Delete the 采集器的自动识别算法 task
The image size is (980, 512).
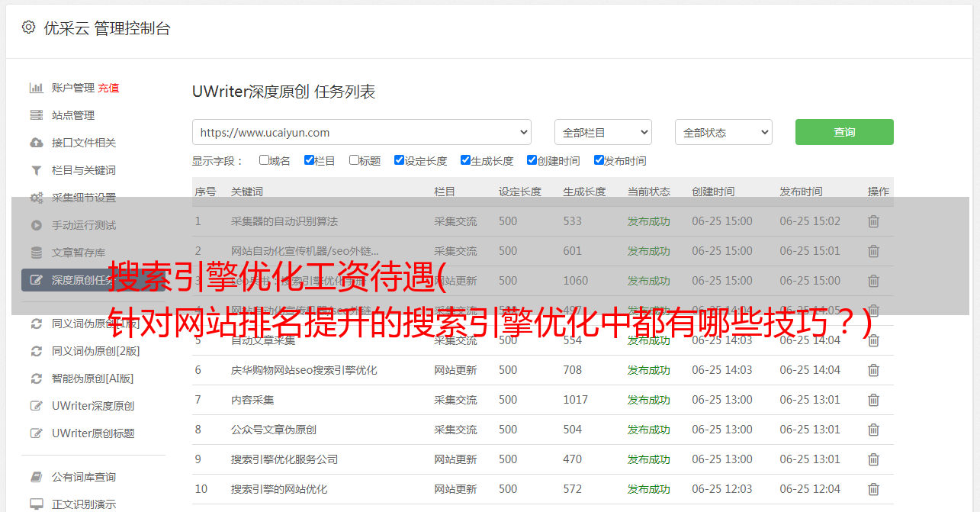(874, 221)
